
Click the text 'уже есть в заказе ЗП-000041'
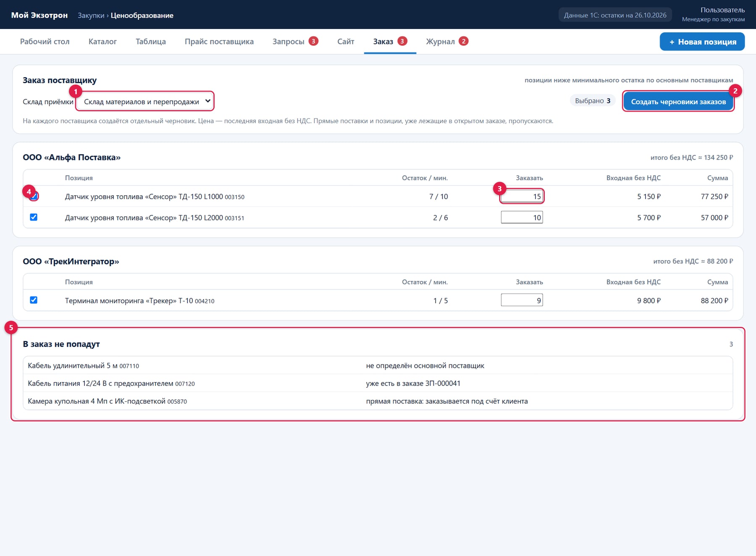point(413,383)
